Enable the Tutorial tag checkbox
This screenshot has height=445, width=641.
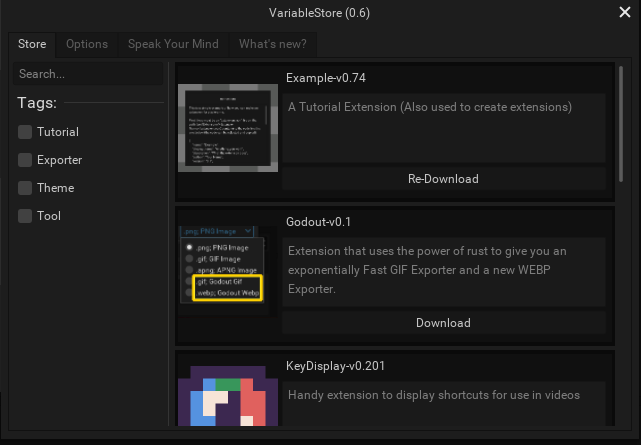[25, 132]
